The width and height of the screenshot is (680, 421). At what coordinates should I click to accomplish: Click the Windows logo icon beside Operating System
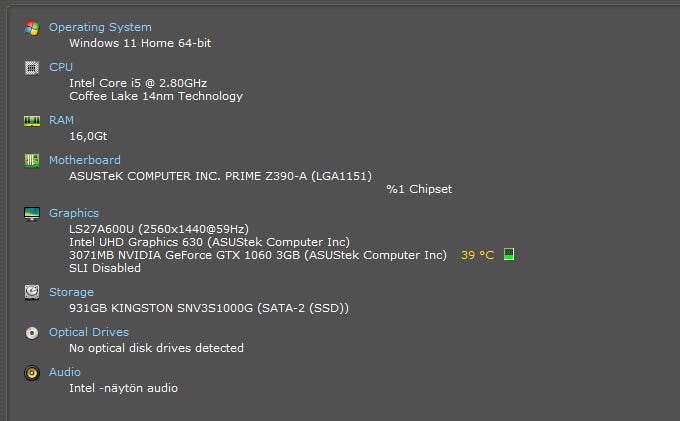pos(32,28)
